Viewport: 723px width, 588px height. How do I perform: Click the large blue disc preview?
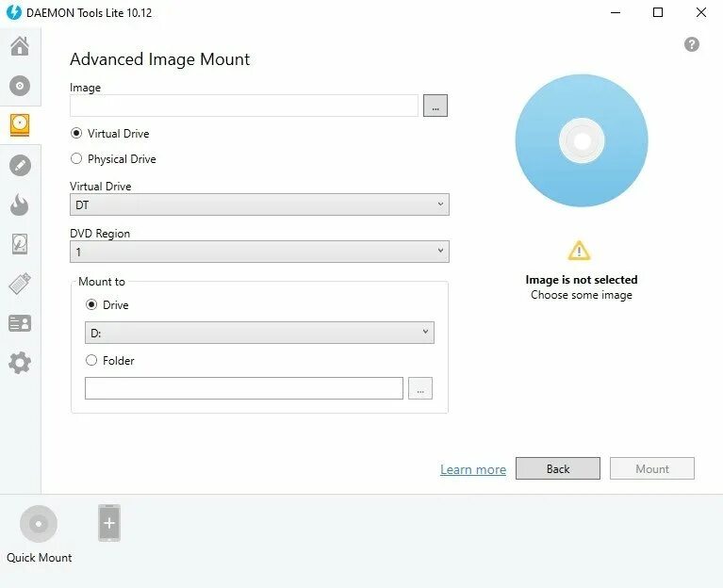[582, 140]
